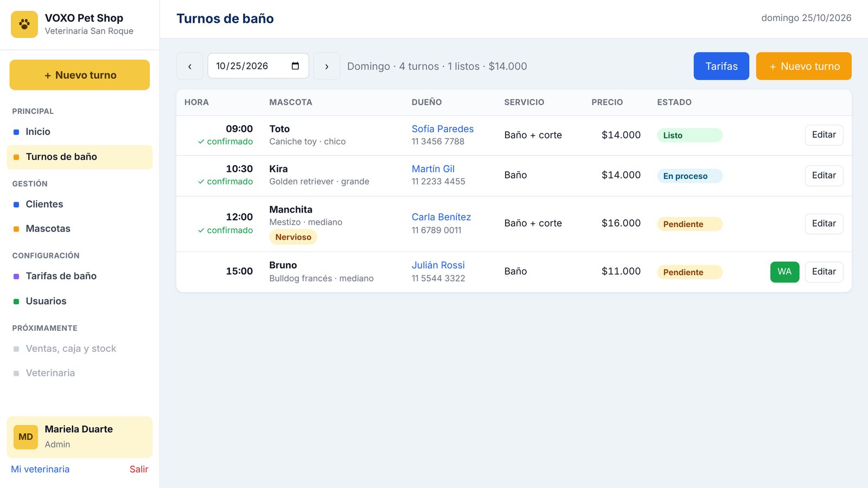This screenshot has height=488, width=868.
Task: Click Manchita's Pendiente status badge
Action: pyautogui.click(x=690, y=224)
